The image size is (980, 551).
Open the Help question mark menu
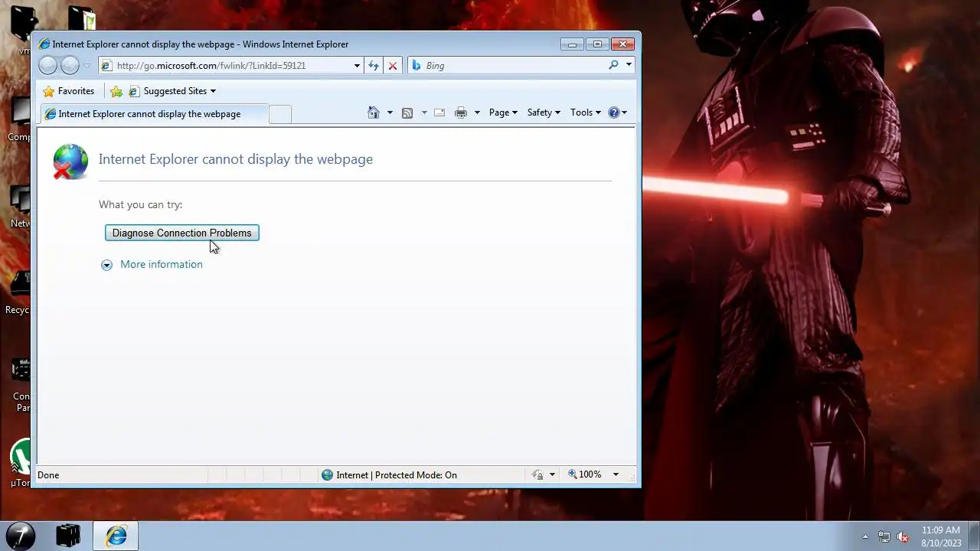coord(617,112)
